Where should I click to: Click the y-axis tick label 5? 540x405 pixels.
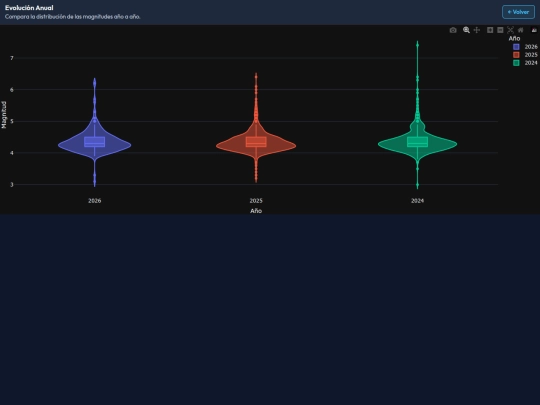(12, 121)
